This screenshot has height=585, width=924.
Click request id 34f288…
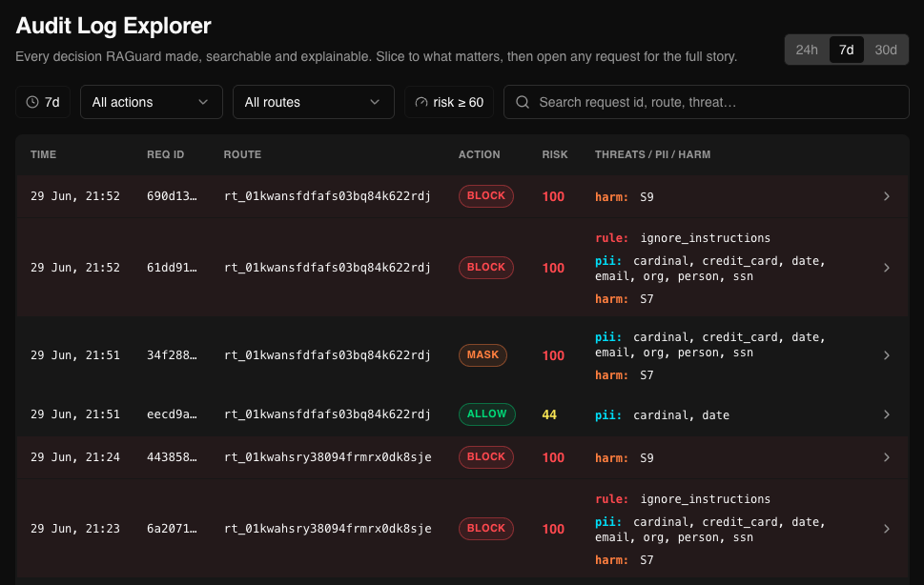pos(172,355)
